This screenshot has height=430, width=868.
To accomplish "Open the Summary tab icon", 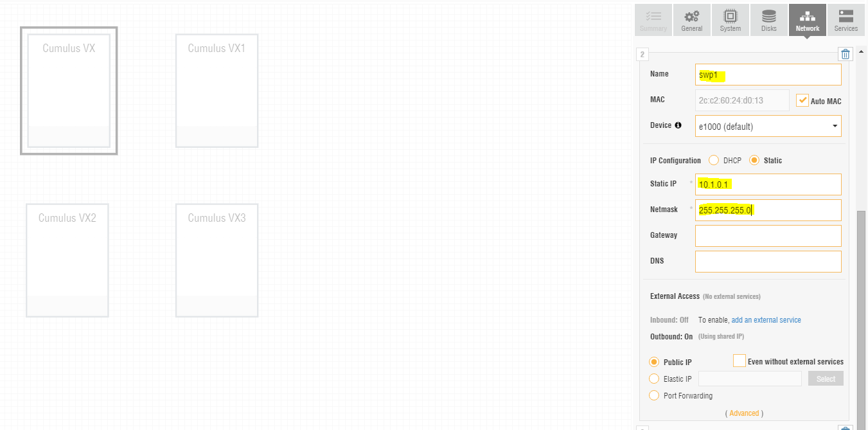I will (x=653, y=20).
